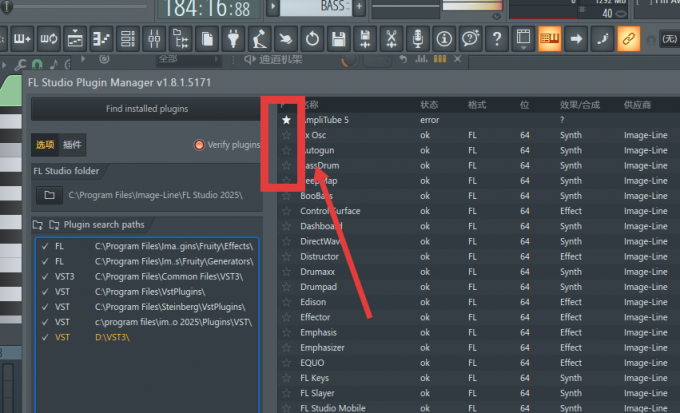Click the 184:16:88 time display
The width and height of the screenshot is (680, 413).
pos(208,9)
